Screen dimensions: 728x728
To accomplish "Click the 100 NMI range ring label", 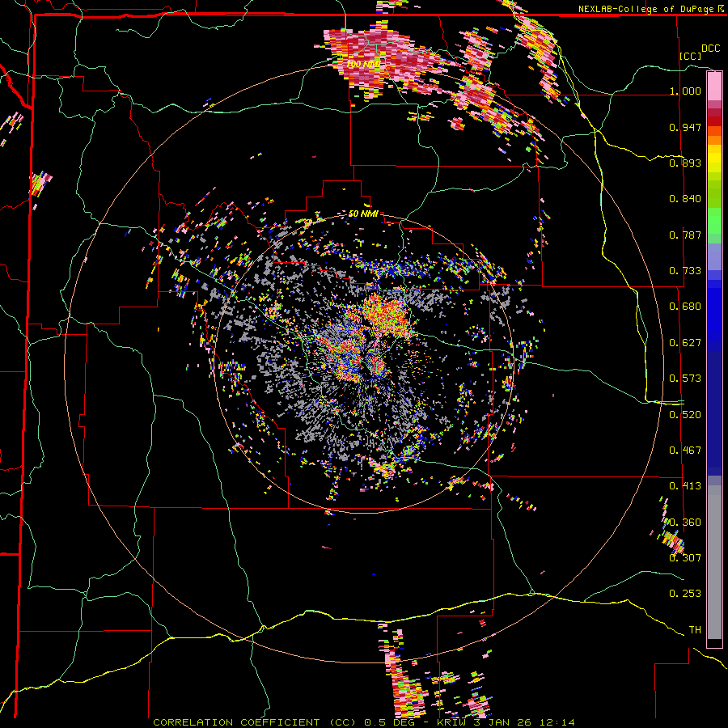I will pyautogui.click(x=363, y=64).
